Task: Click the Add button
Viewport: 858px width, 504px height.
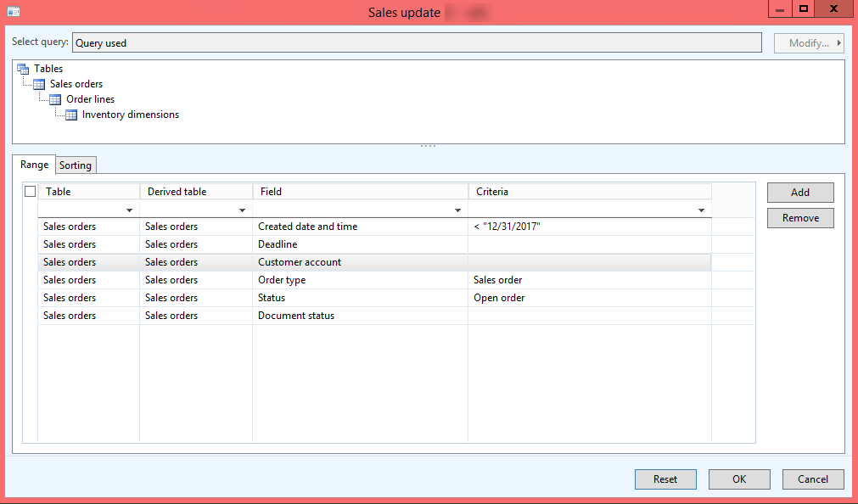Action: 799,193
